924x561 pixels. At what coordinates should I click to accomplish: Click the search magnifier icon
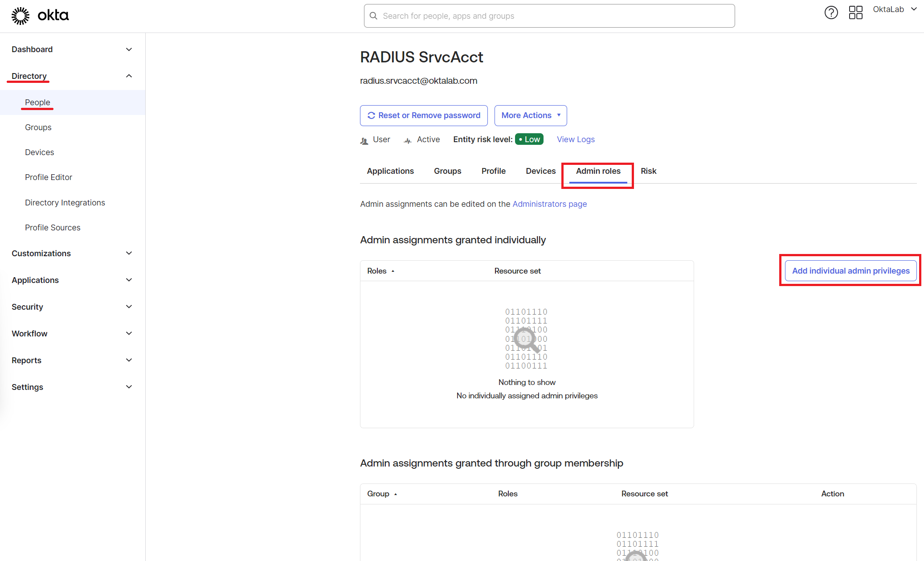point(374,16)
